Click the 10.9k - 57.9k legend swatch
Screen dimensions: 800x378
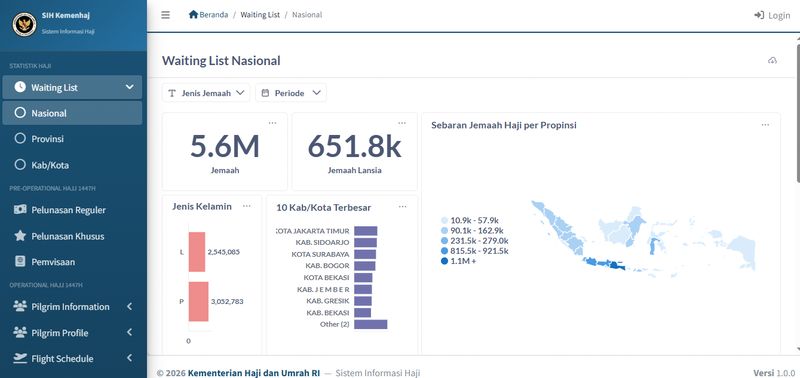444,220
